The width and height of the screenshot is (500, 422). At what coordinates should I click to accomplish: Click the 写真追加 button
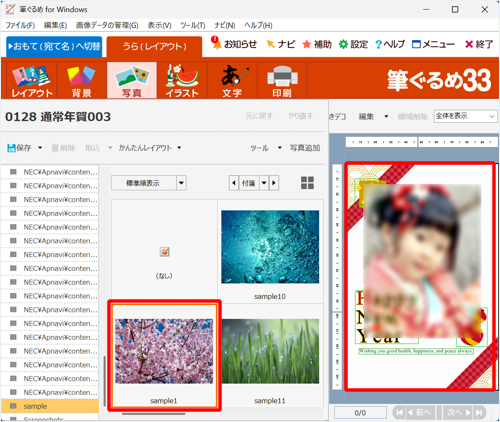point(305,148)
